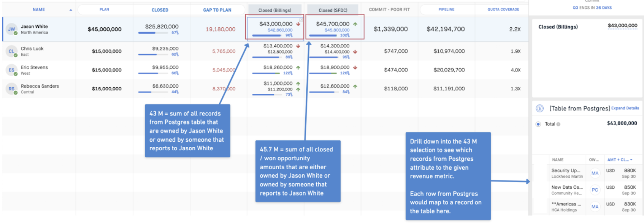Click the Expand Details link
Viewport: 644px width, 224px height.
point(625,108)
